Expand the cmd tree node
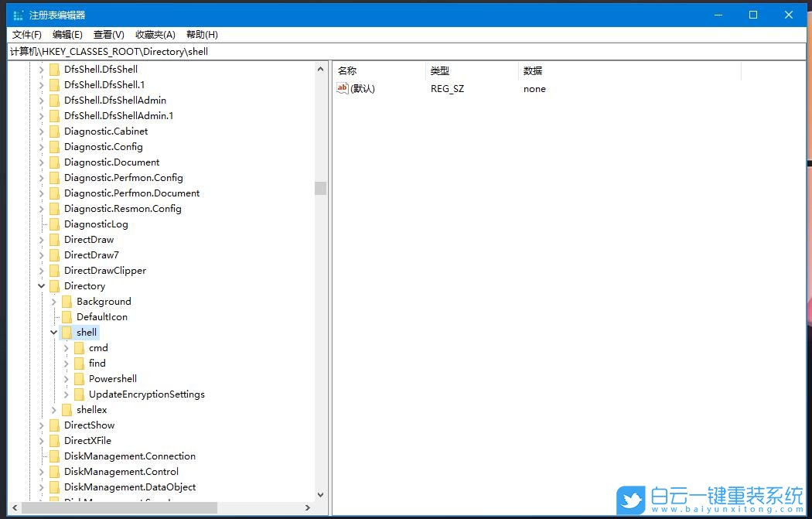812x519 pixels. point(66,347)
